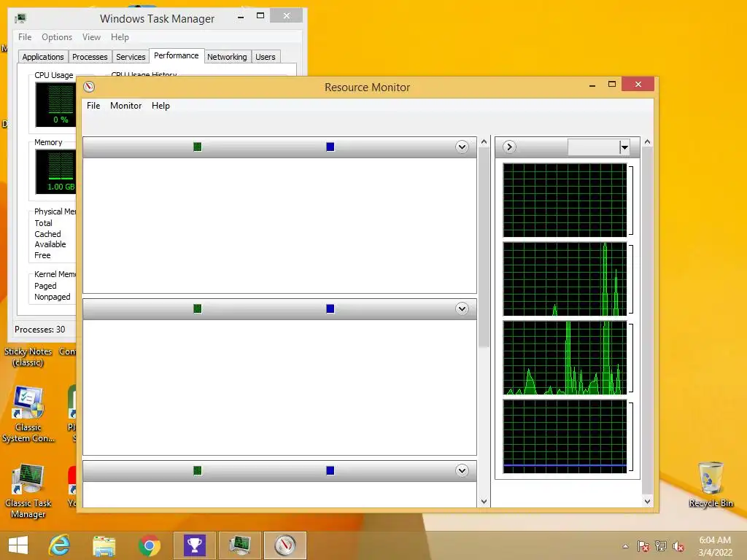747x560 pixels.
Task: Open the Monitor menu in Resource Monitor
Action: [x=125, y=106]
